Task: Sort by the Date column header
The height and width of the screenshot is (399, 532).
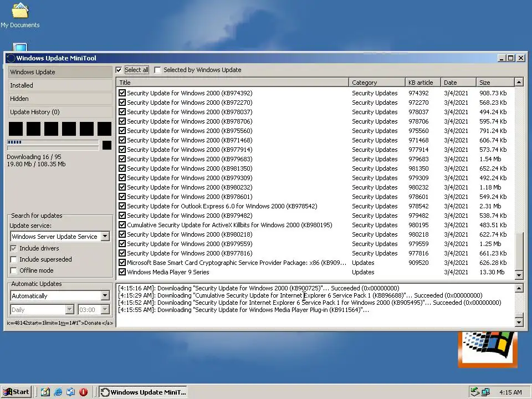Action: coord(458,83)
